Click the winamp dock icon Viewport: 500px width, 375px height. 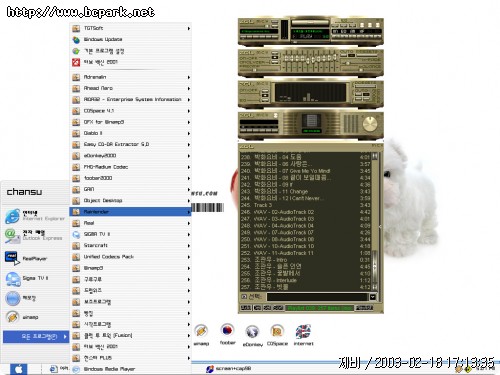201,331
